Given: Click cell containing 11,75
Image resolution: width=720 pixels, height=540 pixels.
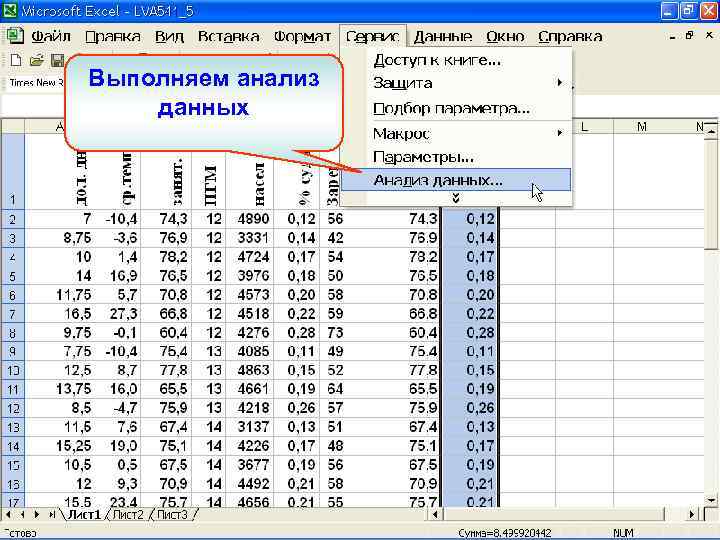Looking at the screenshot, I should [x=59, y=294].
